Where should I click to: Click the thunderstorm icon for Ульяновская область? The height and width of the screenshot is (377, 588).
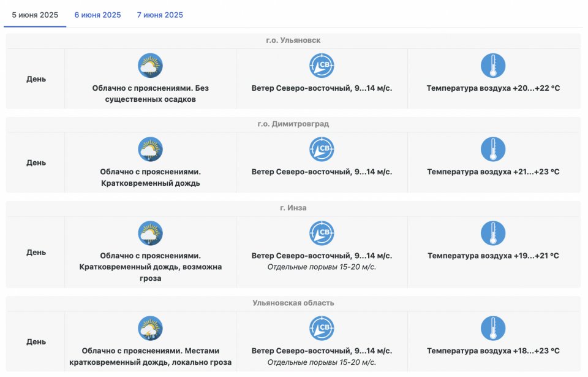pos(150,329)
